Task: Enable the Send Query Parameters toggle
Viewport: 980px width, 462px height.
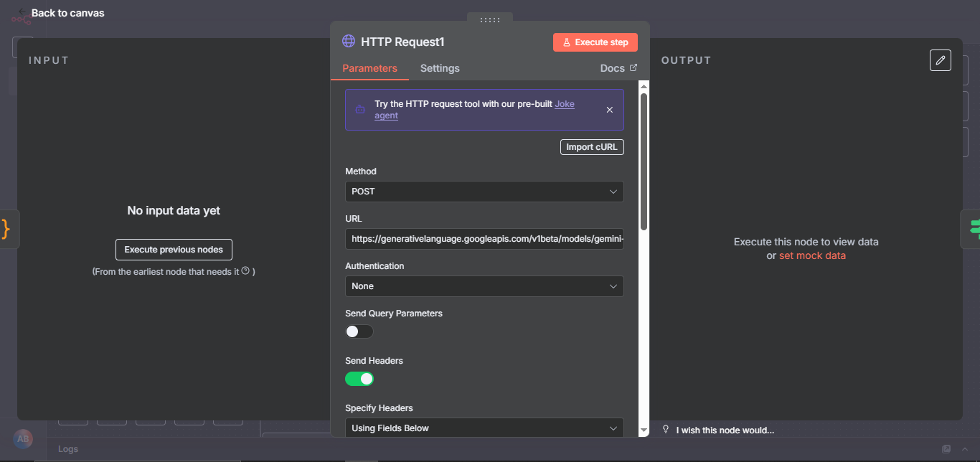Action: [x=359, y=331]
